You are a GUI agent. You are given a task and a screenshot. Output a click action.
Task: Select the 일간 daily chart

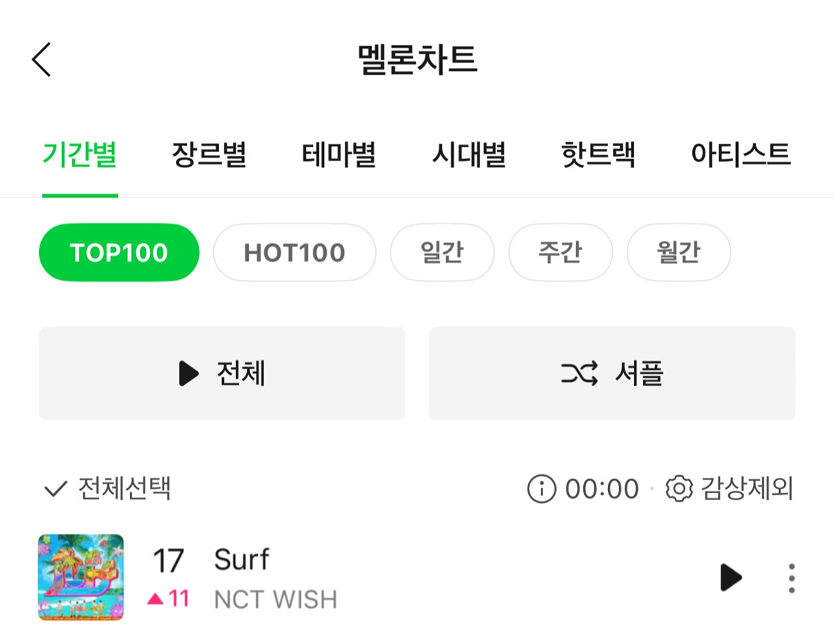tap(442, 252)
